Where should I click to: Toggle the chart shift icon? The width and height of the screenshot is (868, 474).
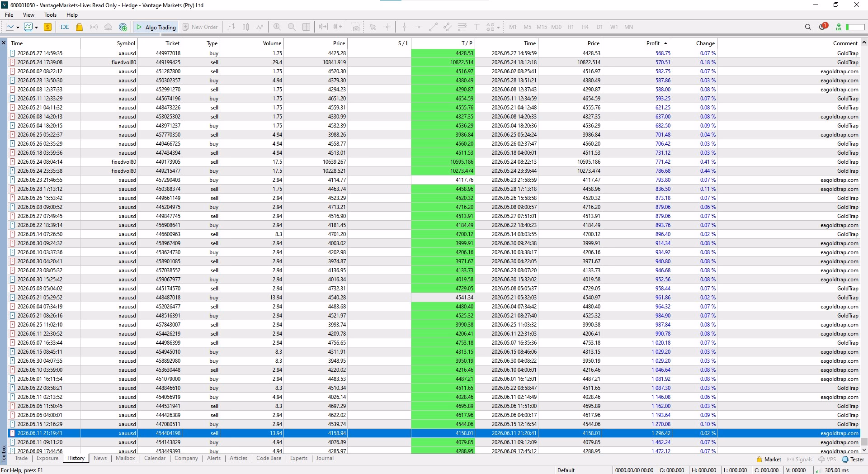pos(338,27)
